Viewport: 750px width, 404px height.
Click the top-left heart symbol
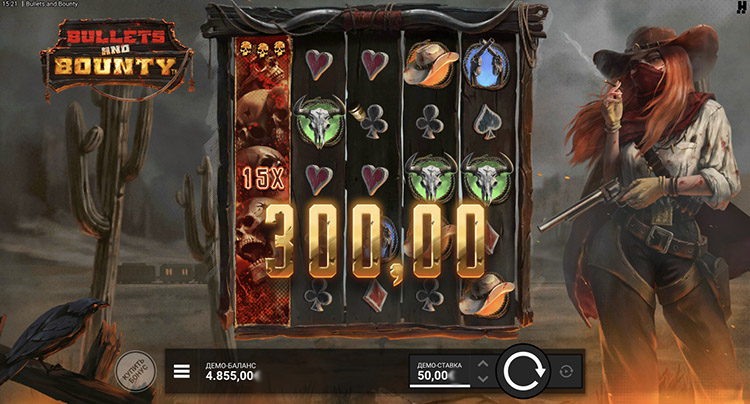[x=319, y=64]
